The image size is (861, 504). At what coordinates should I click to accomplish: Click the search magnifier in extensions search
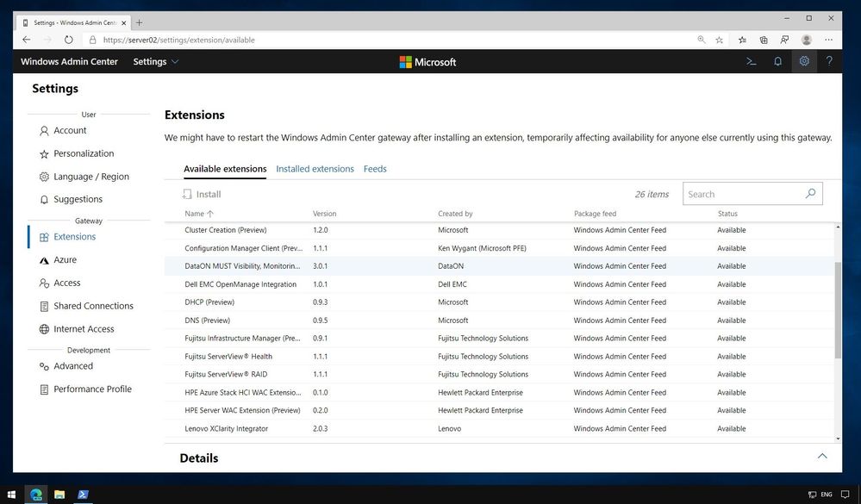(810, 193)
